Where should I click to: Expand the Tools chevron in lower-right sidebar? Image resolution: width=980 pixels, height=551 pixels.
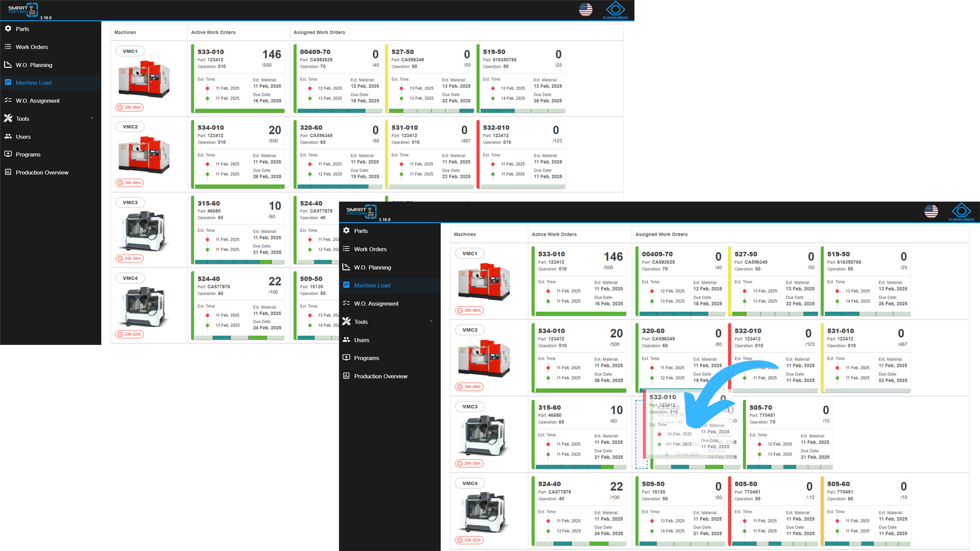click(431, 321)
